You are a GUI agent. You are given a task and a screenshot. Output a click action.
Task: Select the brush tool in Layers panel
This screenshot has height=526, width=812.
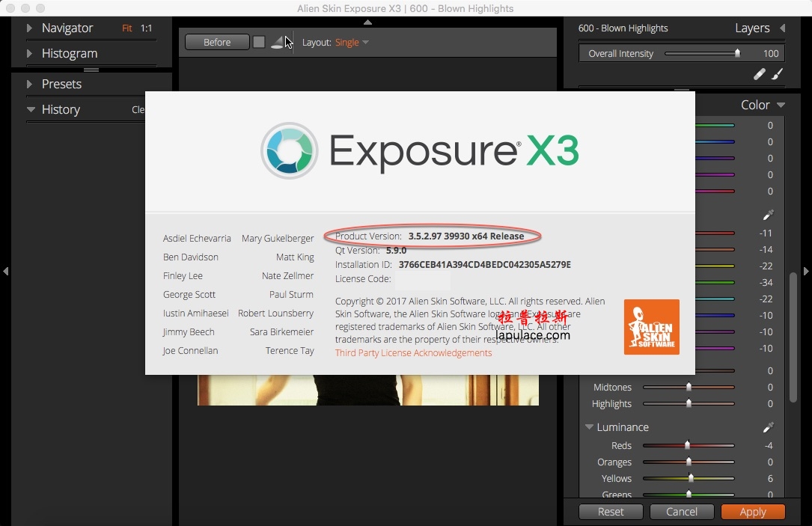pos(778,75)
